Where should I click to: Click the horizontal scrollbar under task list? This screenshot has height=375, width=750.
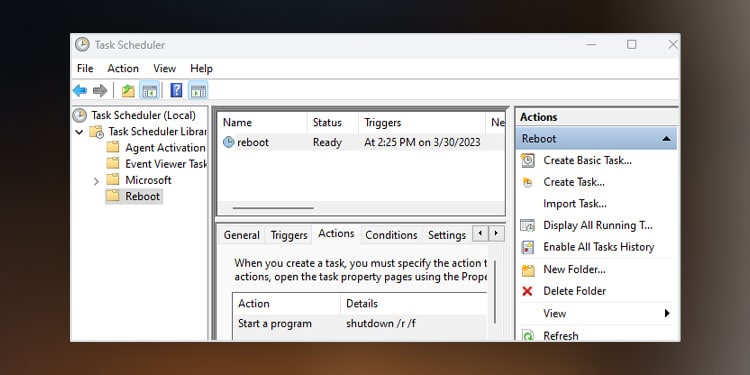point(273,208)
